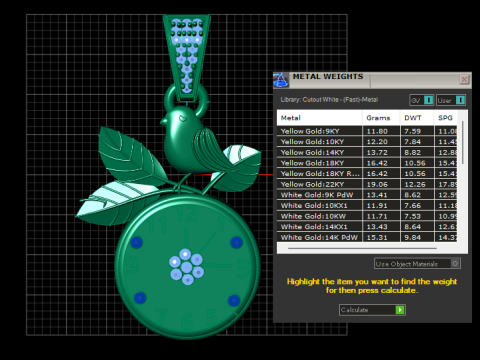Click the 8.82 DWT value
The width and height of the screenshot is (480, 360).
(413, 153)
